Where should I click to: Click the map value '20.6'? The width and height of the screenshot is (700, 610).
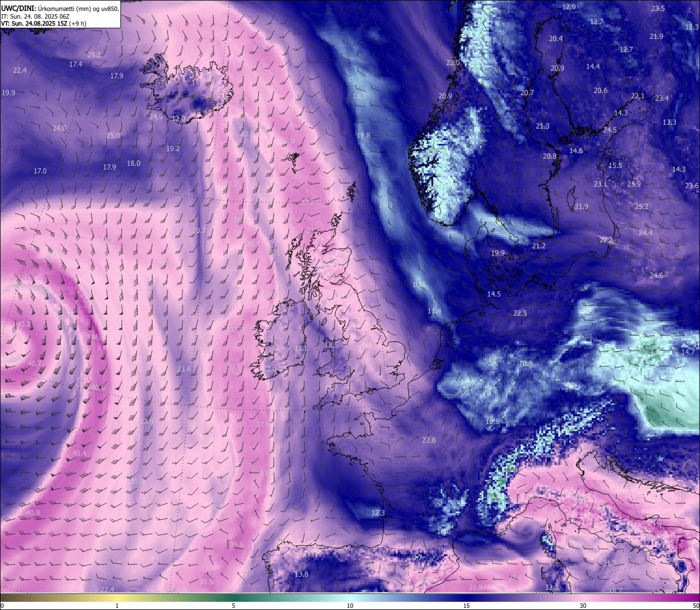[x=600, y=90]
